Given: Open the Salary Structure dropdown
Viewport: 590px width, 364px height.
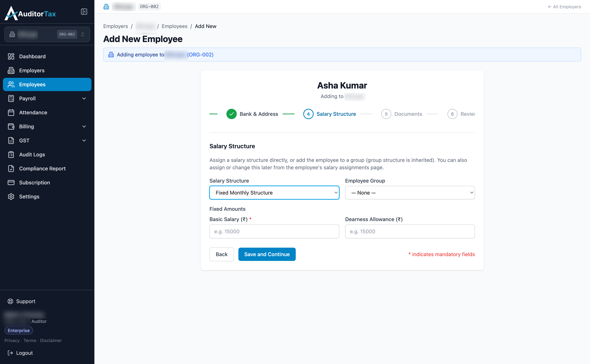Looking at the screenshot, I should click(274, 193).
